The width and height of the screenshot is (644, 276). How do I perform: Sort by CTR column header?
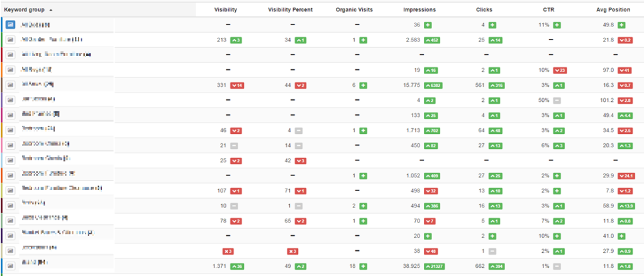click(x=548, y=10)
